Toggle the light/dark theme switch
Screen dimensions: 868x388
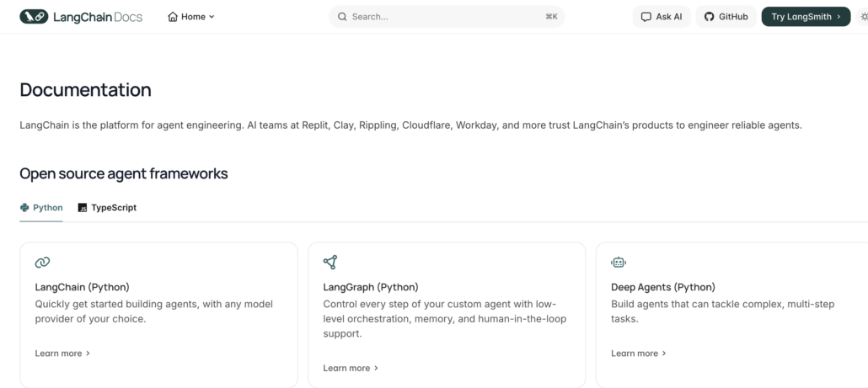[x=863, y=17]
